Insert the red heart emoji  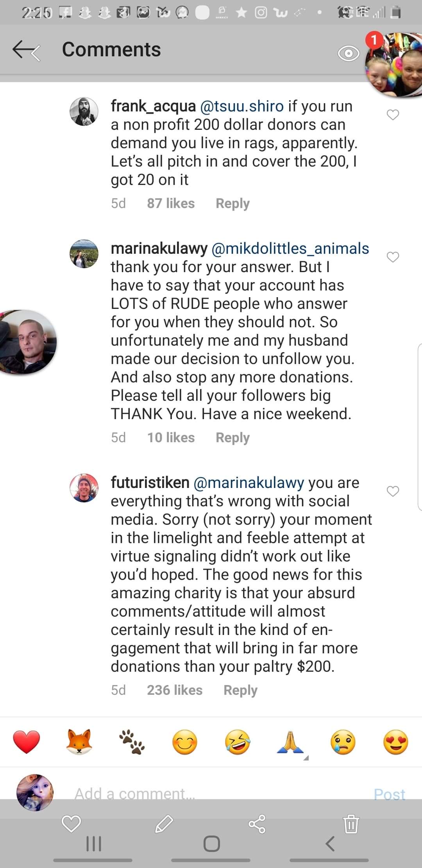[27, 742]
